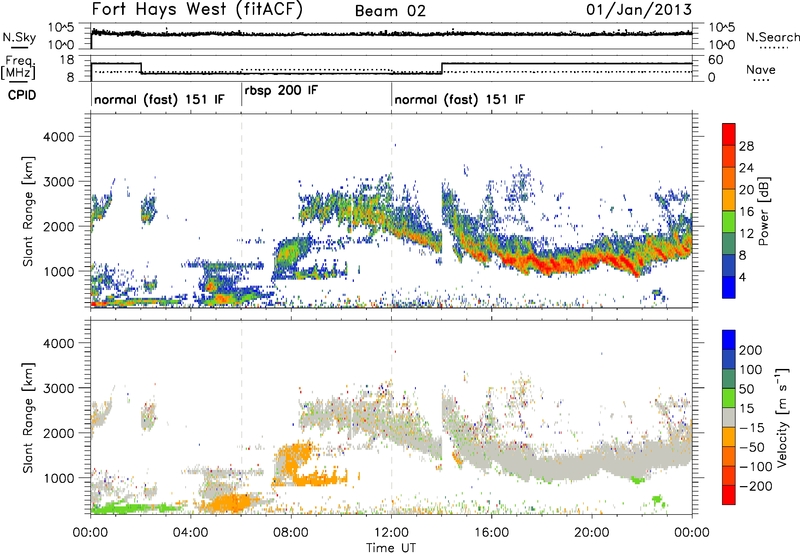Click the 'Time UT' axis title
Screen dimensions: 800x554
coord(391,547)
